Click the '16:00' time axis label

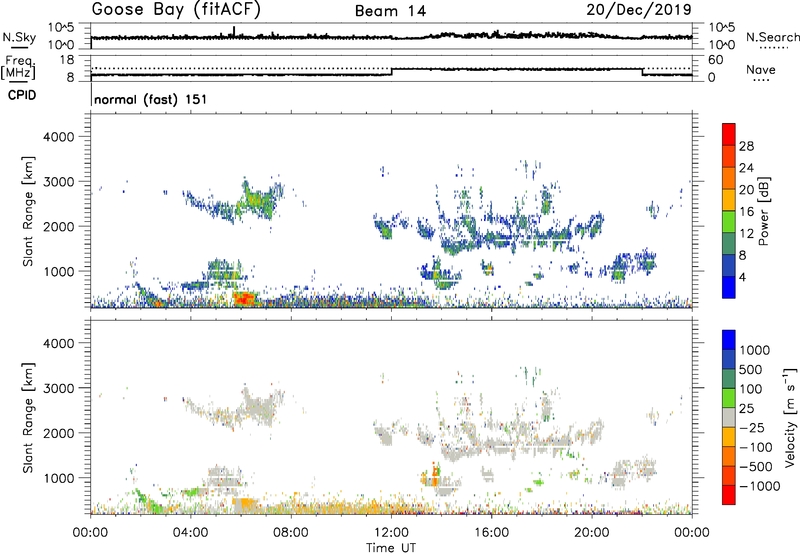point(491,533)
